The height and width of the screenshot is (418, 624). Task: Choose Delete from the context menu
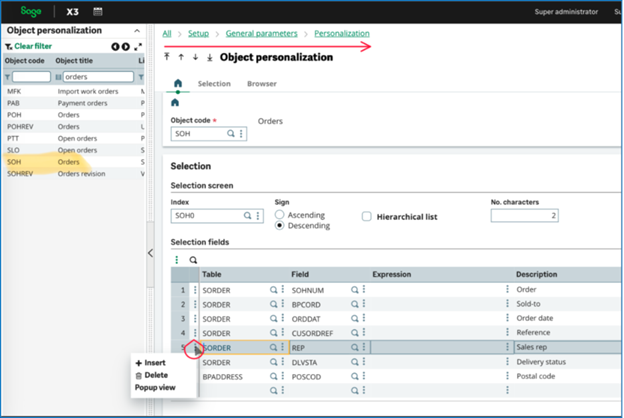(150, 375)
